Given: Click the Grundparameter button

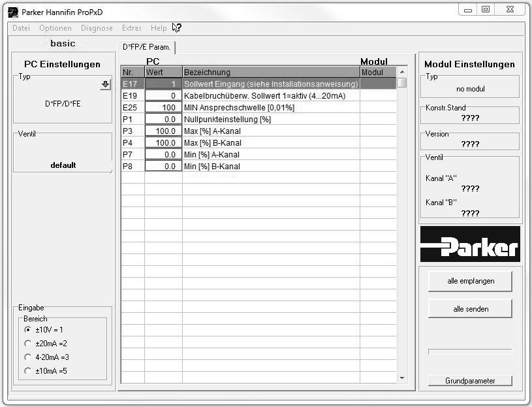Looking at the screenshot, I should tap(470, 381).
